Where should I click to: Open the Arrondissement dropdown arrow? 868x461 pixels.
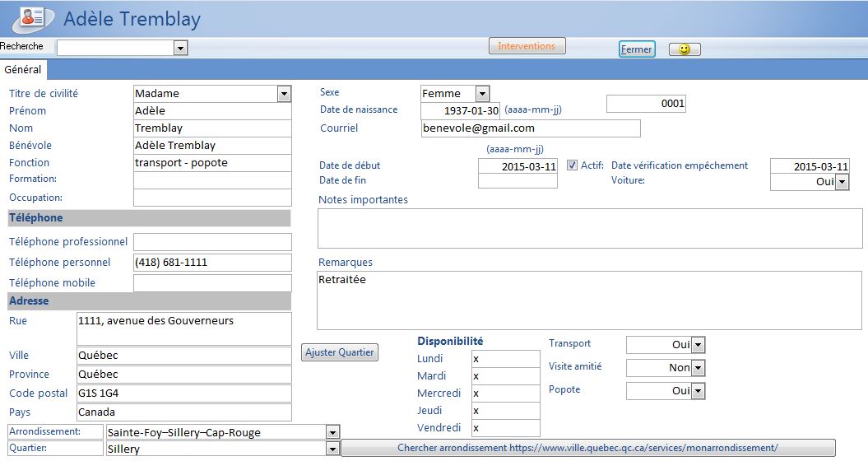tap(332, 432)
